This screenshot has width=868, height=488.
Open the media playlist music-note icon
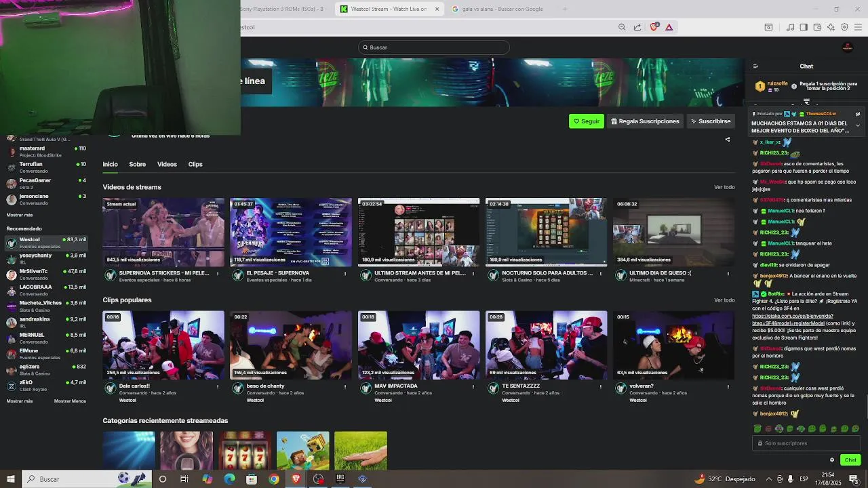(x=790, y=27)
